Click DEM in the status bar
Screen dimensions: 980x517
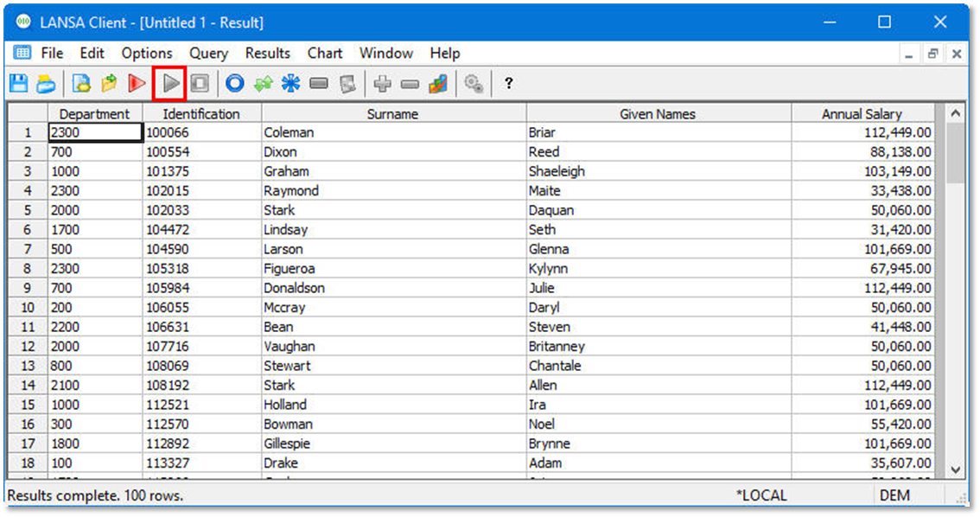tap(895, 495)
